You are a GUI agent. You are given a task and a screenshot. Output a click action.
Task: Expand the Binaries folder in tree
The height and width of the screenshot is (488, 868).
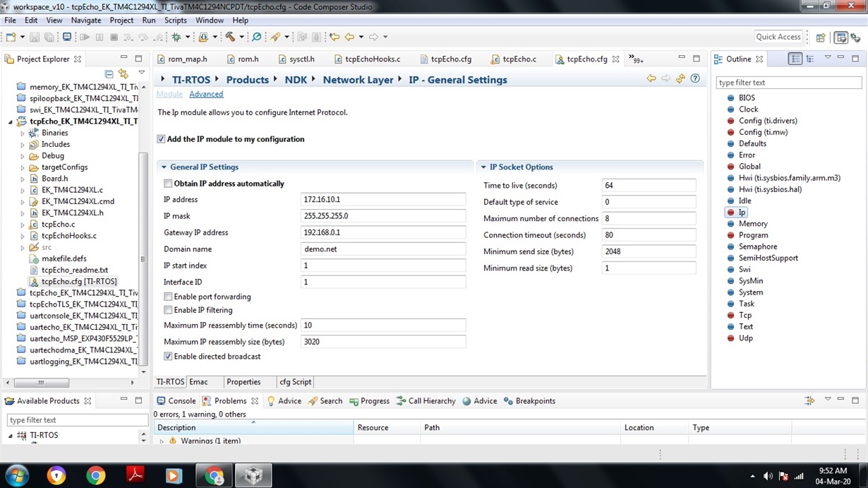tap(23, 133)
